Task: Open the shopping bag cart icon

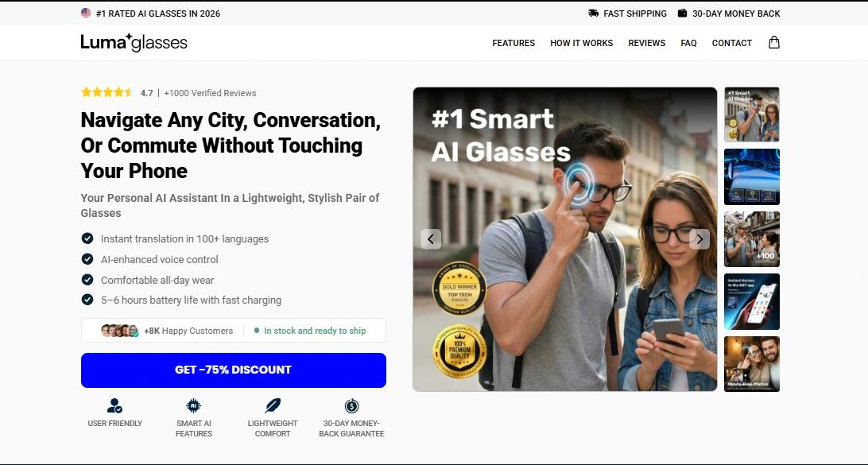Action: (x=774, y=43)
